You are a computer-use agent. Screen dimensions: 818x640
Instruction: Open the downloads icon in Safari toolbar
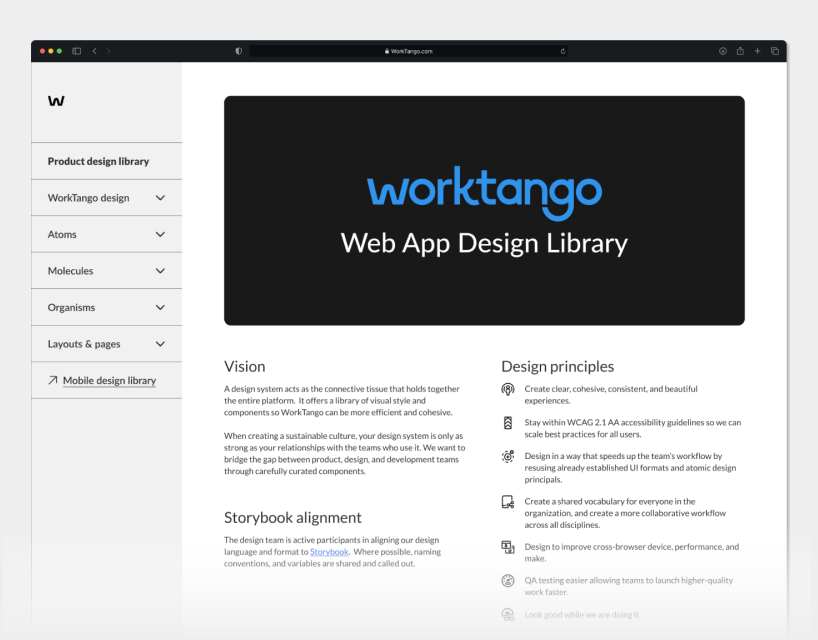pyautogui.click(x=723, y=51)
